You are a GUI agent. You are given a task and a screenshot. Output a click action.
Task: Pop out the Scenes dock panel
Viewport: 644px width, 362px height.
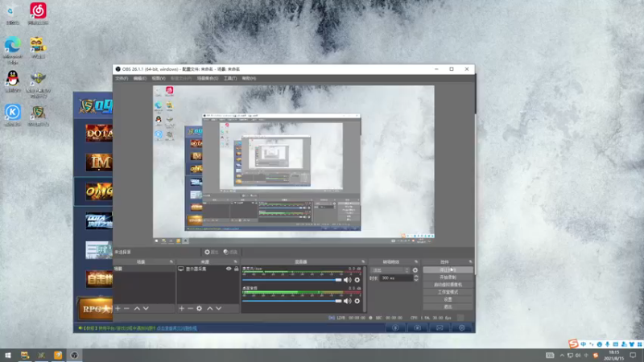[171, 262]
